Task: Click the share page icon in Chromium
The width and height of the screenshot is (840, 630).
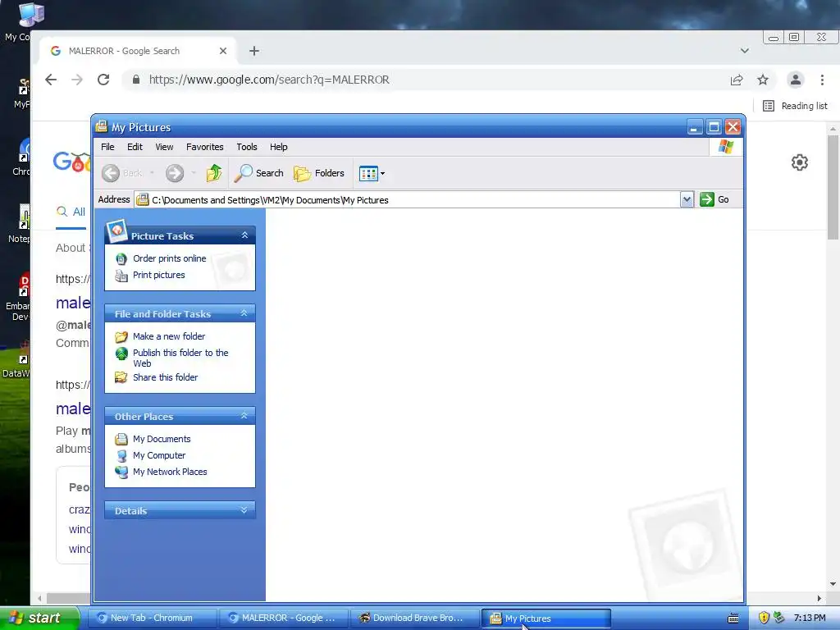Action: pos(737,80)
